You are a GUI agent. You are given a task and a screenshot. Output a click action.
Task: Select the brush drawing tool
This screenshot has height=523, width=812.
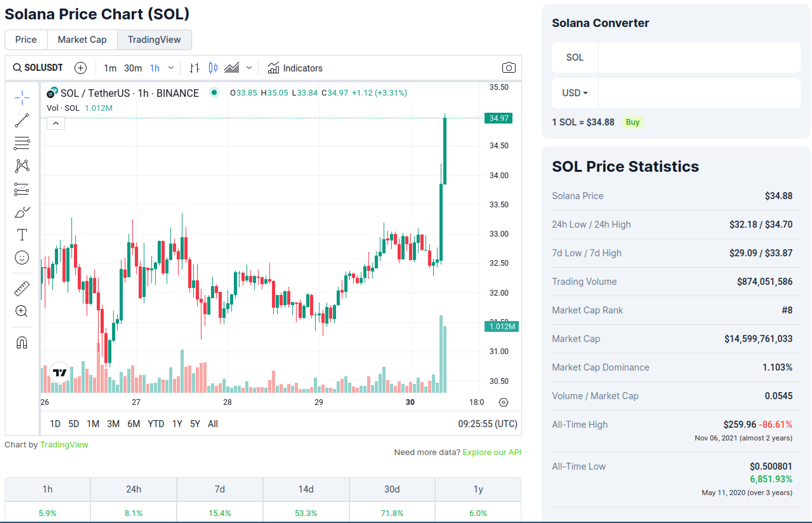tap(22, 212)
